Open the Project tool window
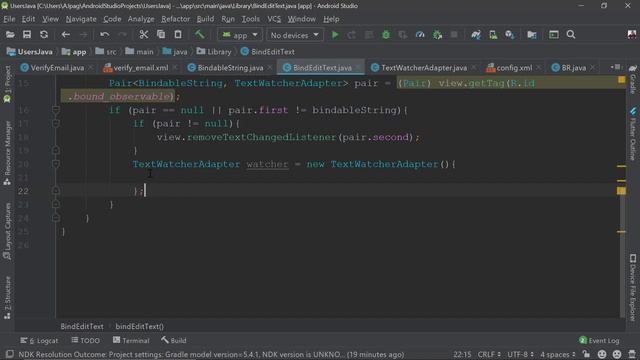 tap(7, 84)
